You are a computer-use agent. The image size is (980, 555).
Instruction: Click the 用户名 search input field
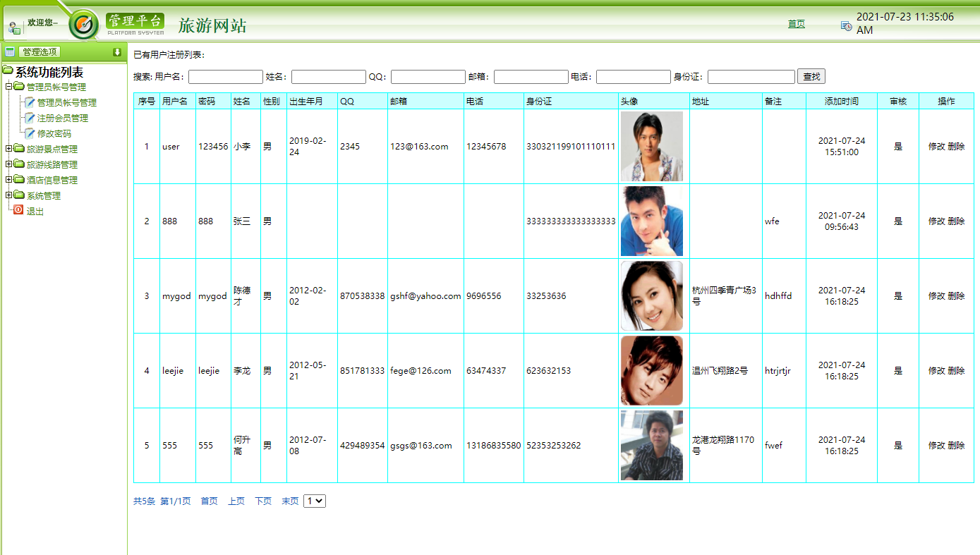225,75
